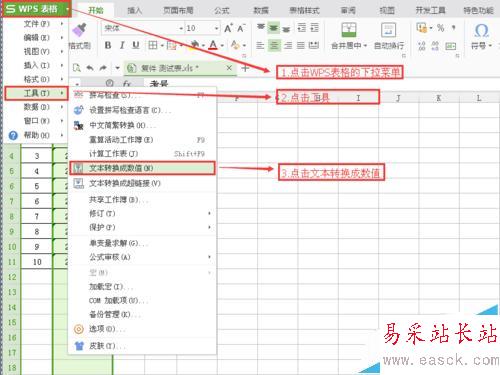Click the justify alignment icon
This screenshot has width=500, height=375.
tap(301, 45)
